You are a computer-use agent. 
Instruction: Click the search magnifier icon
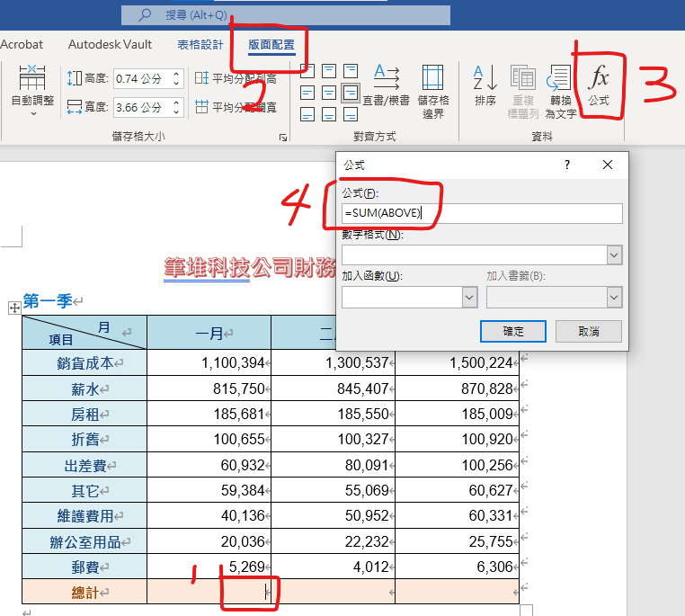(x=144, y=15)
